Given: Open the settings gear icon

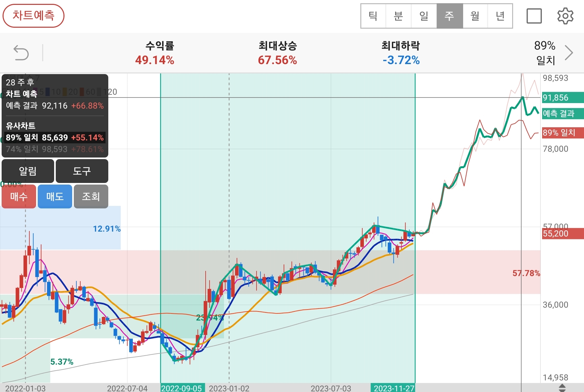Looking at the screenshot, I should [565, 16].
